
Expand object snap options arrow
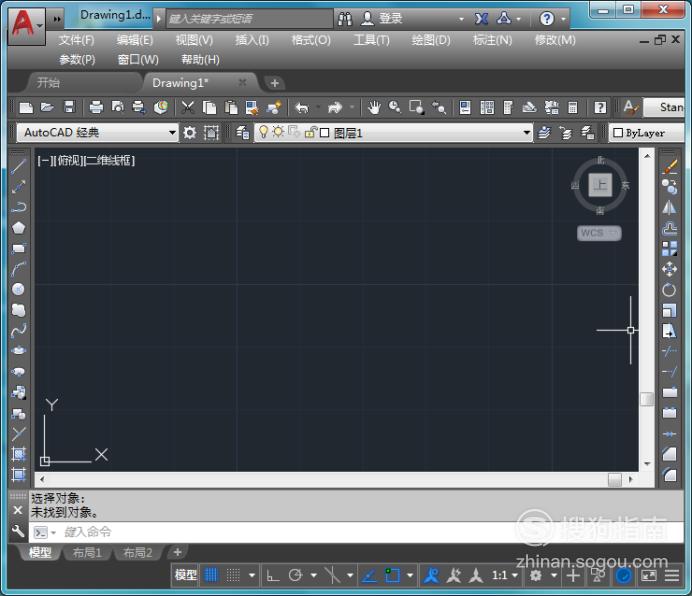click(410, 575)
